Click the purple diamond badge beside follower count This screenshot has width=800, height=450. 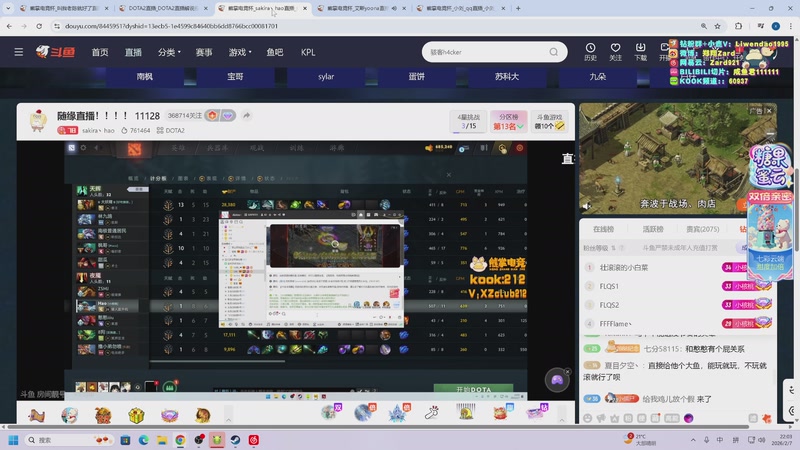[x=228, y=116]
